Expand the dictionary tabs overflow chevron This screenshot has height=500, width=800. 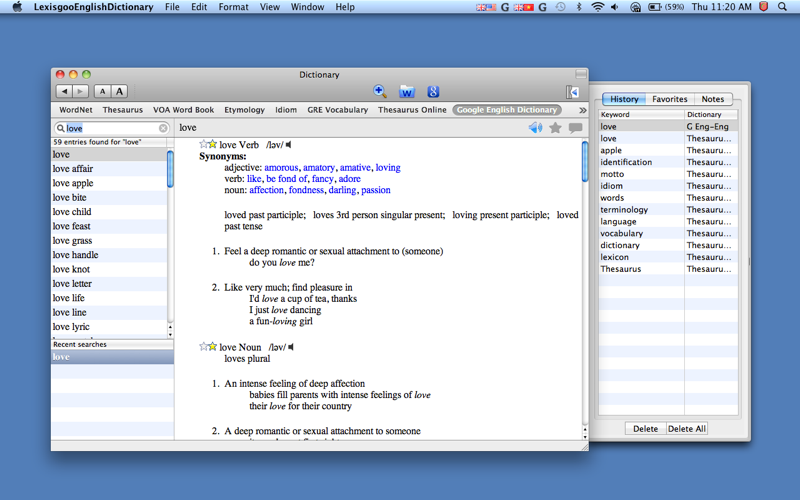point(582,110)
